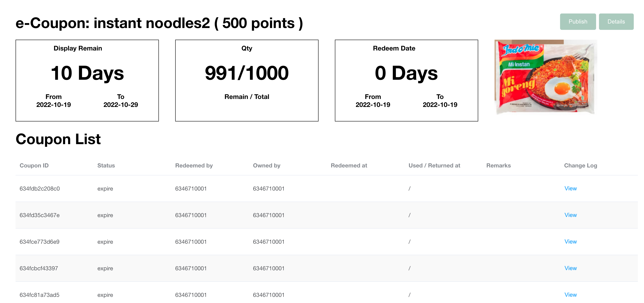Image resolution: width=644 pixels, height=303 pixels.
Task: Click the Redeemed by column header
Action: (x=194, y=165)
